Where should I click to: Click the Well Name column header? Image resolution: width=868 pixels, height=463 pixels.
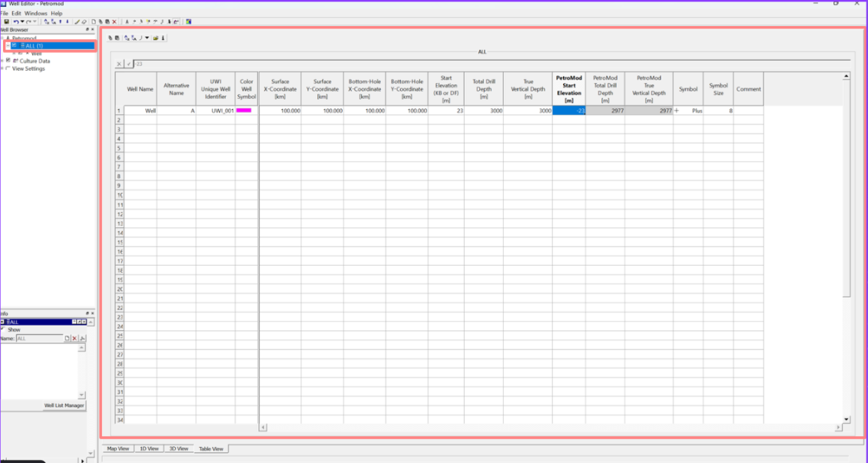click(x=140, y=88)
